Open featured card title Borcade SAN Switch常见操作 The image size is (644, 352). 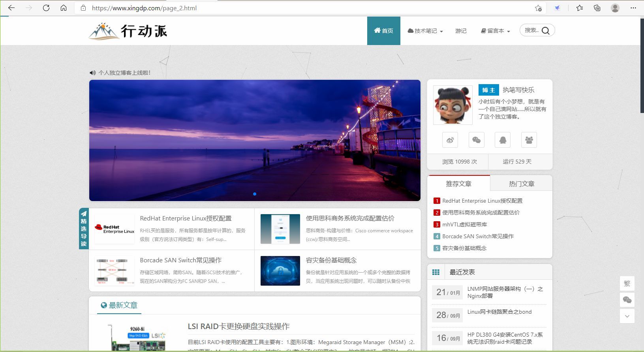pyautogui.click(x=180, y=260)
